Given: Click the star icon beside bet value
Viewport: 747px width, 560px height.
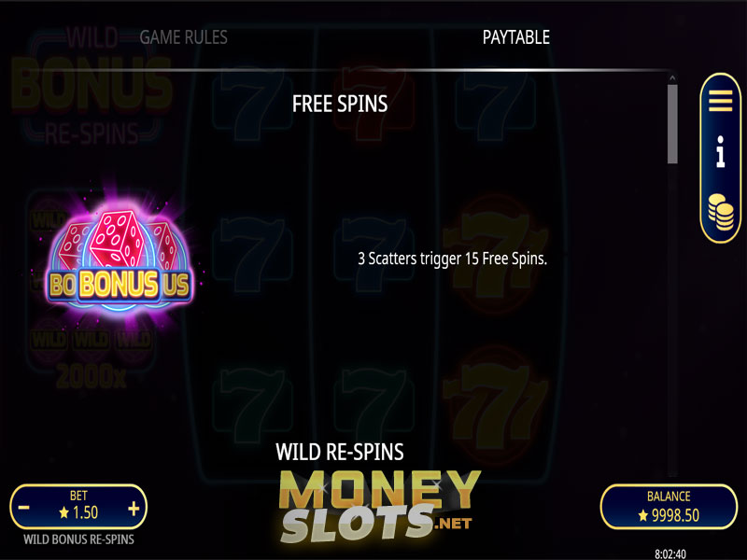Looking at the screenshot, I should [63, 512].
